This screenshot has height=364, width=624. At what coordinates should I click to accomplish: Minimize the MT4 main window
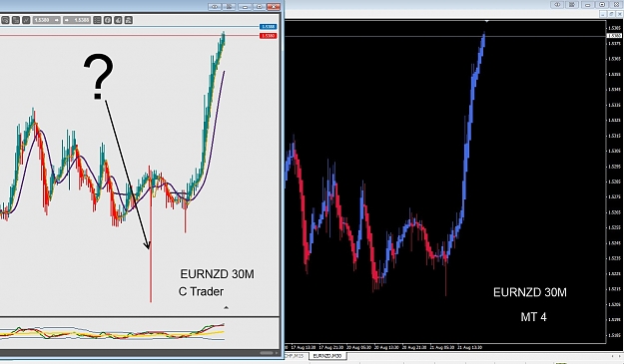click(587, 4)
